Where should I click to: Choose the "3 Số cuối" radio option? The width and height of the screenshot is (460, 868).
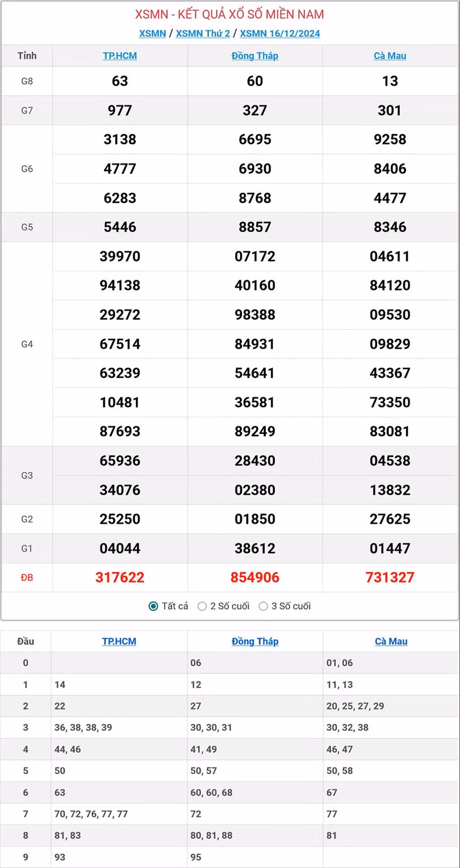pyautogui.click(x=264, y=606)
